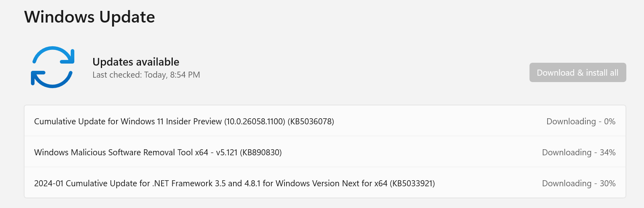Select the Malicious Software Removal Tool update row
This screenshot has height=208, width=644.
pos(325,152)
